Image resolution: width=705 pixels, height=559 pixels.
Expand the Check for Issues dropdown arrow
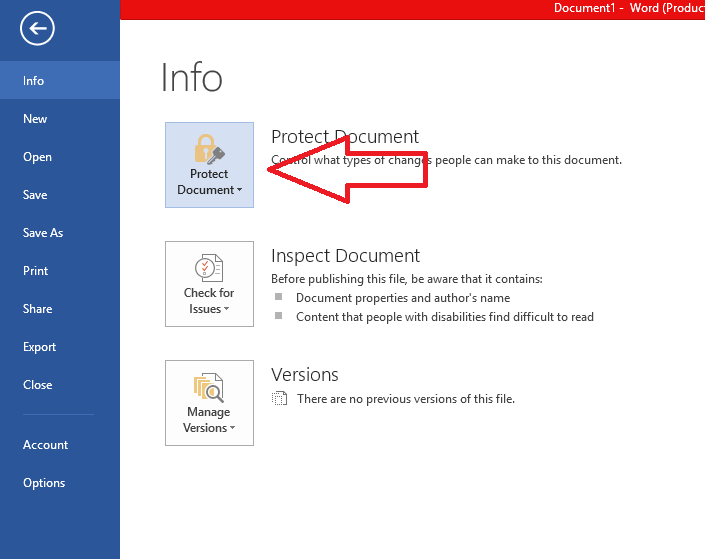(227, 309)
